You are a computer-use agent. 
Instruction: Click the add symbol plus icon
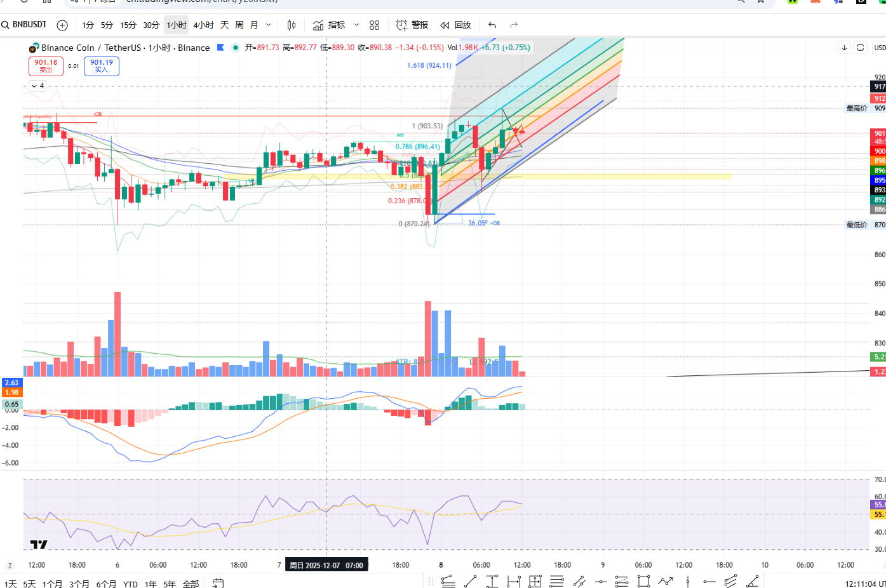[62, 25]
